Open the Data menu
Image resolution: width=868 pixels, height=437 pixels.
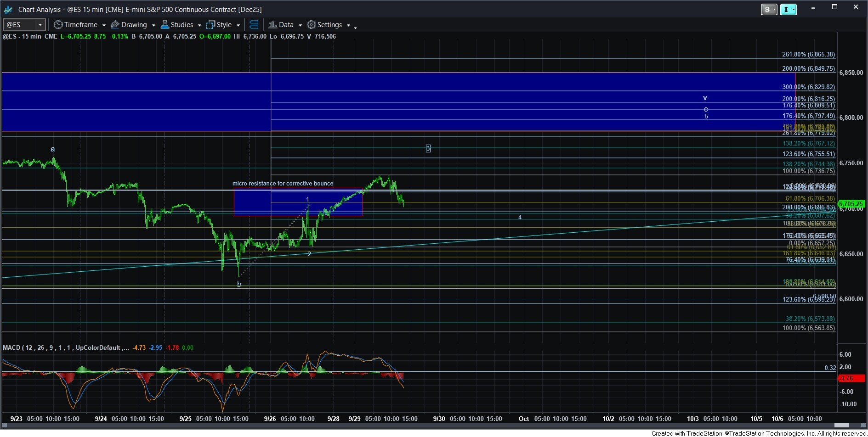coord(286,25)
